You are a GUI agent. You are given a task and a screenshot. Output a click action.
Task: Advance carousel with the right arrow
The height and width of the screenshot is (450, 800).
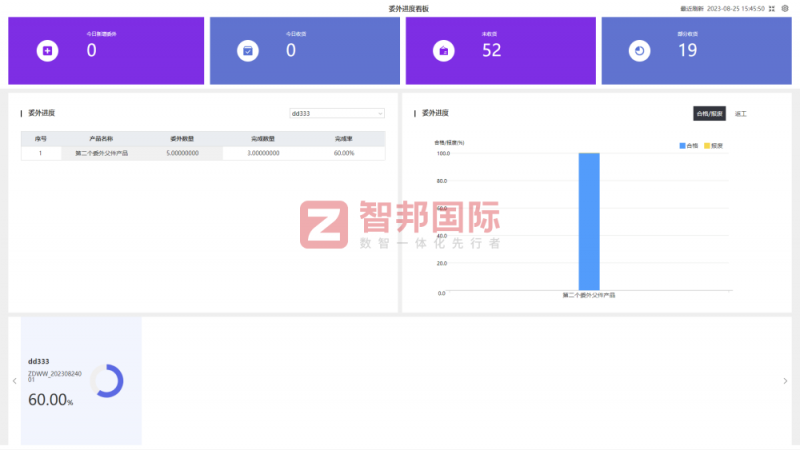[785, 381]
